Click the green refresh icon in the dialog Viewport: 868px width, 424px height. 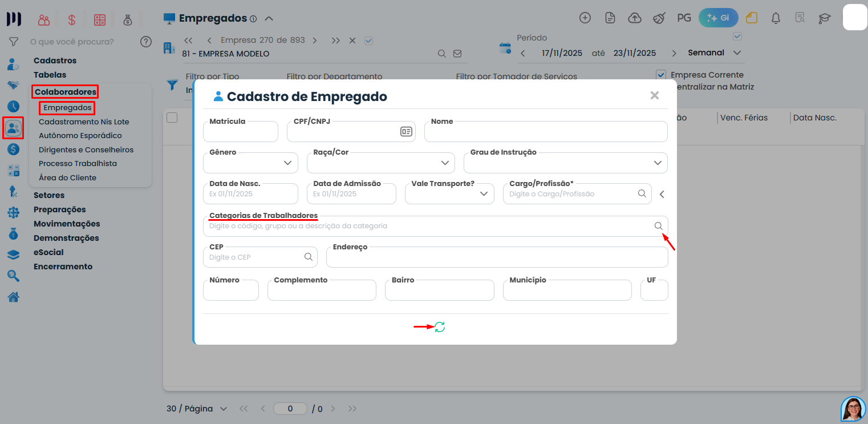[x=440, y=327]
